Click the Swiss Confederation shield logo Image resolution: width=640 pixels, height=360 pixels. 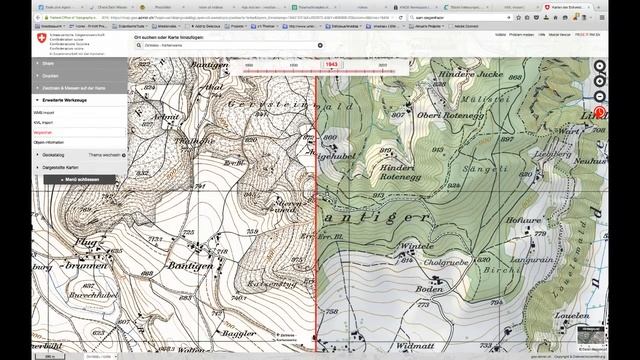pos(41,38)
